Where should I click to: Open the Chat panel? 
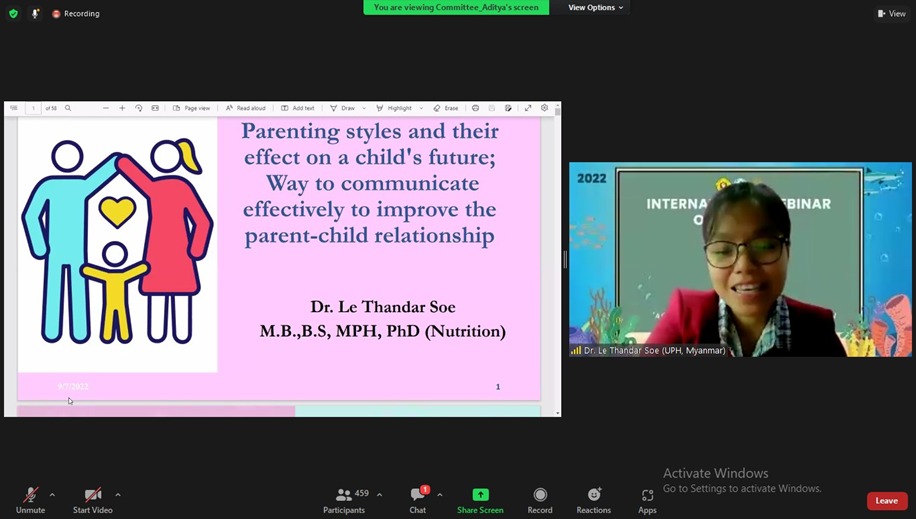click(417, 496)
